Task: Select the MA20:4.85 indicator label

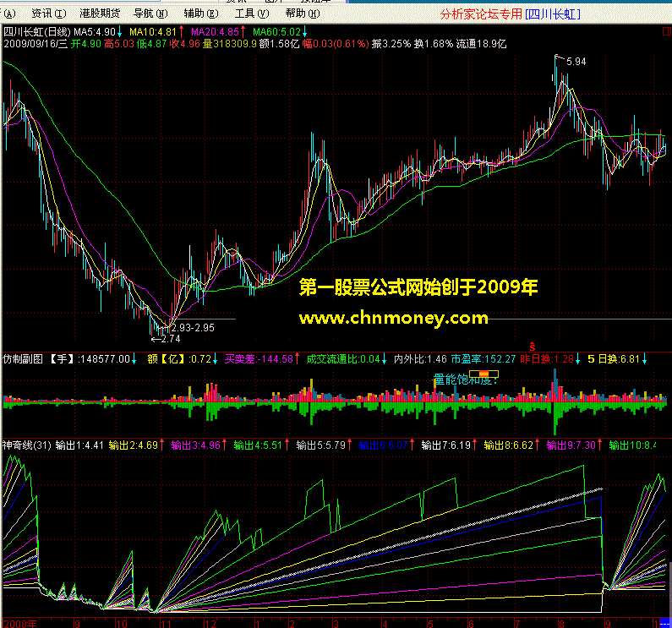Action: pos(215,32)
